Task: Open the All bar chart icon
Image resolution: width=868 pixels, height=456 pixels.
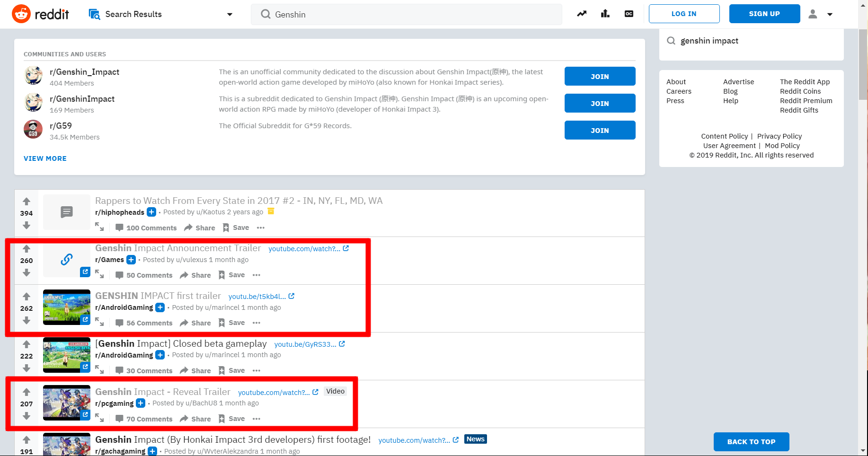Action: point(605,14)
